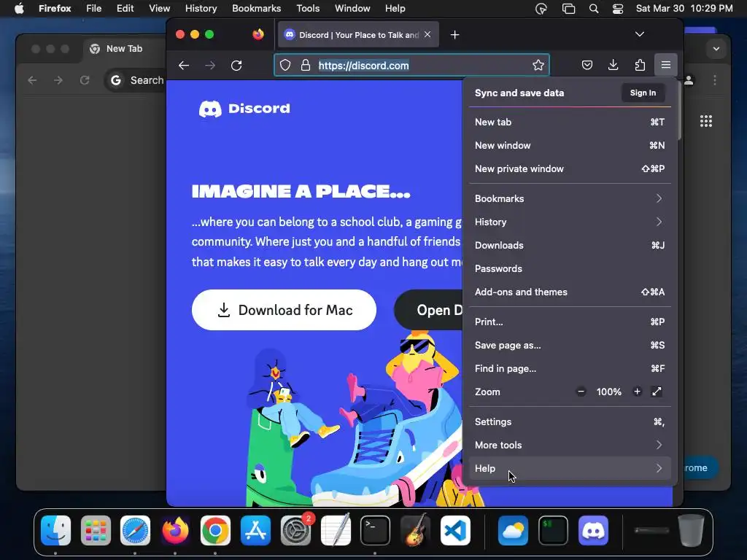Image resolution: width=747 pixels, height=560 pixels.
Task: Choose Save page as...
Action: click(x=570, y=345)
